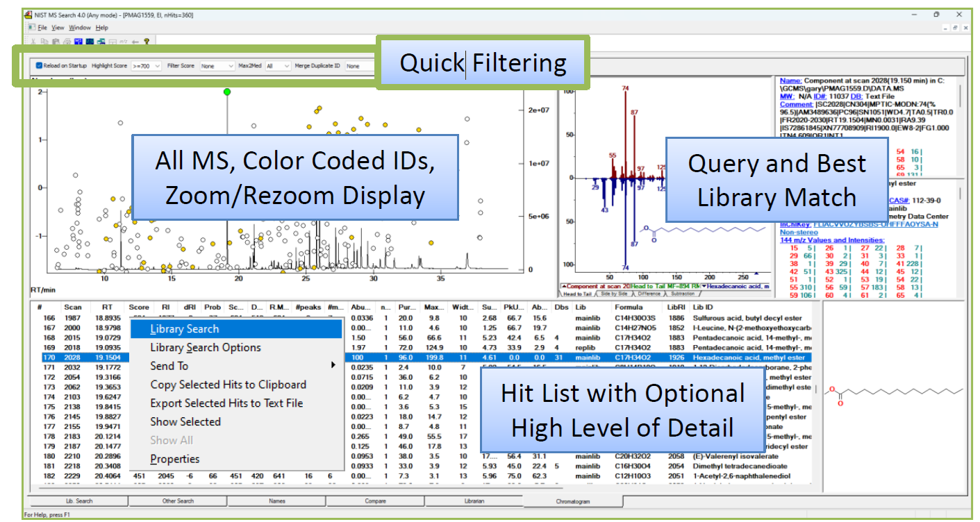Open the View menu
The height and width of the screenshot is (522, 980).
58,28
